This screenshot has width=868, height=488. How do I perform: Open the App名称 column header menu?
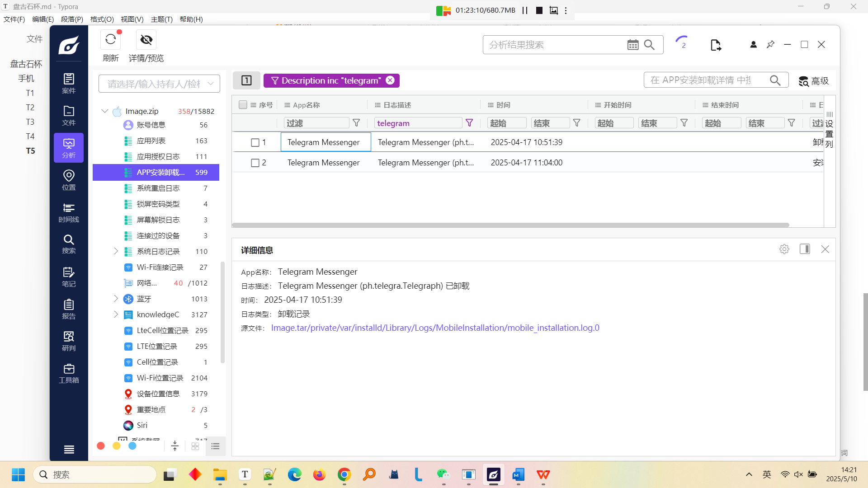point(287,105)
